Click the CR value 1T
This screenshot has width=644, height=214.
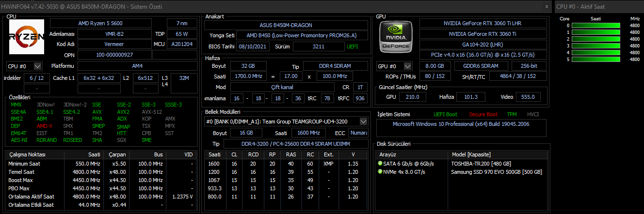pyautogui.click(x=360, y=87)
